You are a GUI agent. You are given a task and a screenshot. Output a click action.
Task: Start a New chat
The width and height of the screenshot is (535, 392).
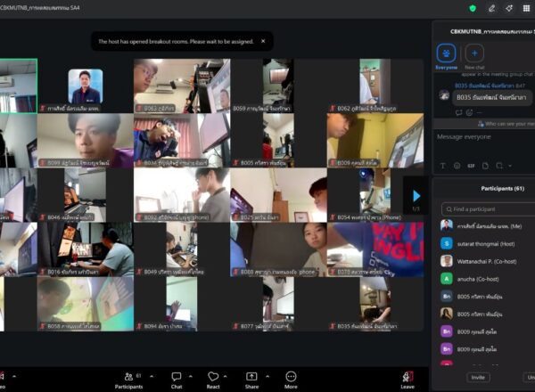tap(474, 53)
